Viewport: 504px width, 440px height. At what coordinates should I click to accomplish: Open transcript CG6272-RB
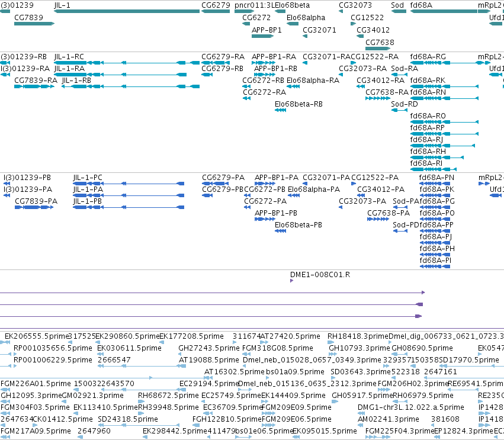tap(263, 81)
